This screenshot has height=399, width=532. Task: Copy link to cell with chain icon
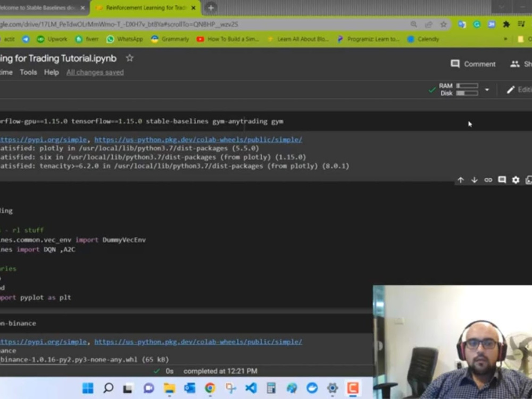488,180
